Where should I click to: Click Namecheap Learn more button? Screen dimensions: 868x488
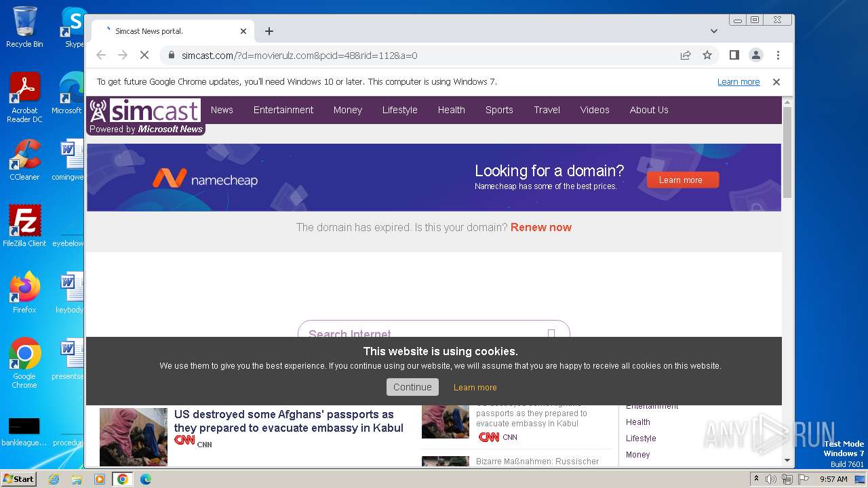coord(683,180)
